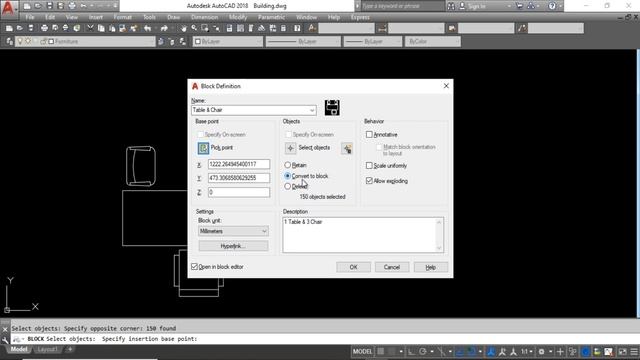Open the Insert menu
The width and height of the screenshot is (640, 360).
coord(96,17)
